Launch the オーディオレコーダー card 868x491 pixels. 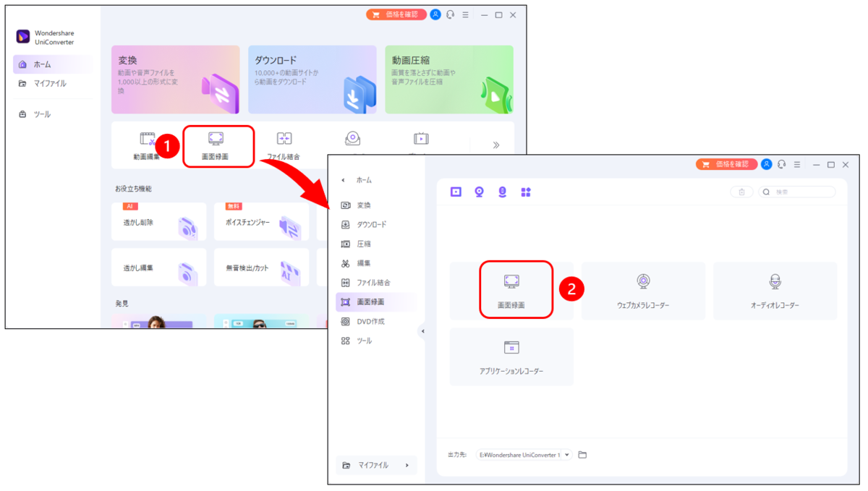coord(775,291)
